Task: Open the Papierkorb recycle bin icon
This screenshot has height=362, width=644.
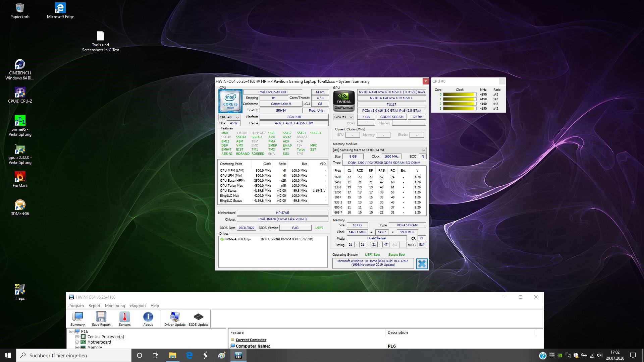Action: point(20,11)
